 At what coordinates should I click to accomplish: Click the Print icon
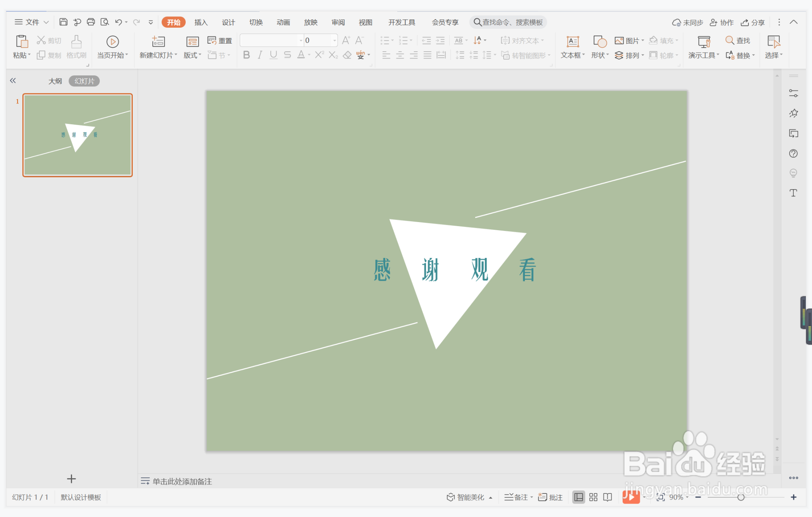click(91, 22)
